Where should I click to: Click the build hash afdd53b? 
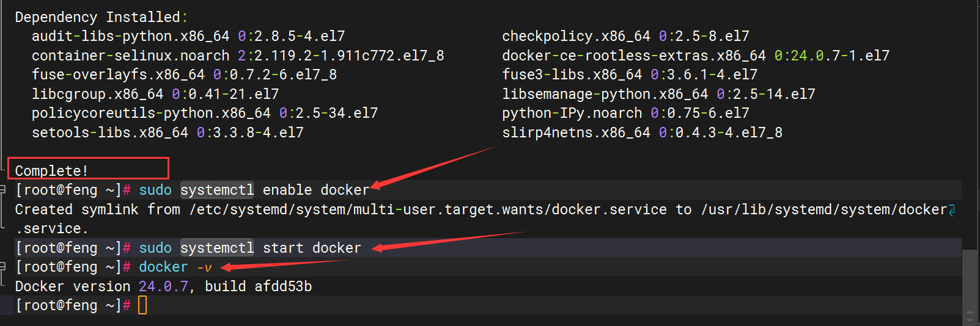pos(283,286)
